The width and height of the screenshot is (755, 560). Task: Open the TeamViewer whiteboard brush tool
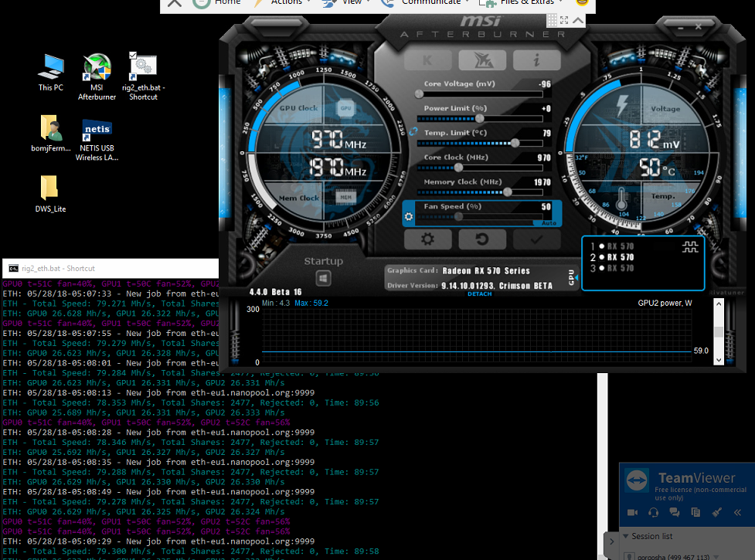(x=716, y=512)
